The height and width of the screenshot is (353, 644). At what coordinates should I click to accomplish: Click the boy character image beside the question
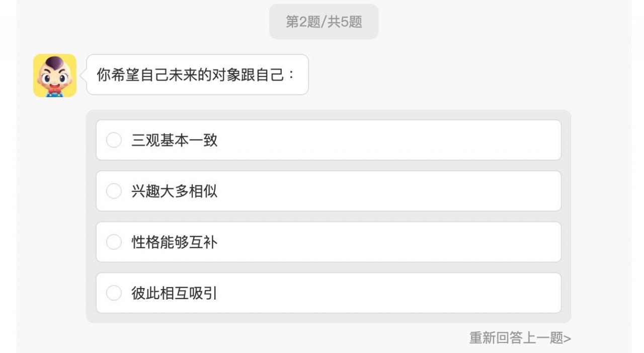click(x=54, y=75)
